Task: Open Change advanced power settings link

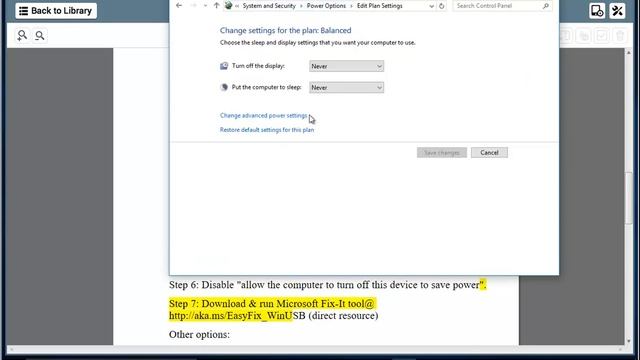Action: 263,116
